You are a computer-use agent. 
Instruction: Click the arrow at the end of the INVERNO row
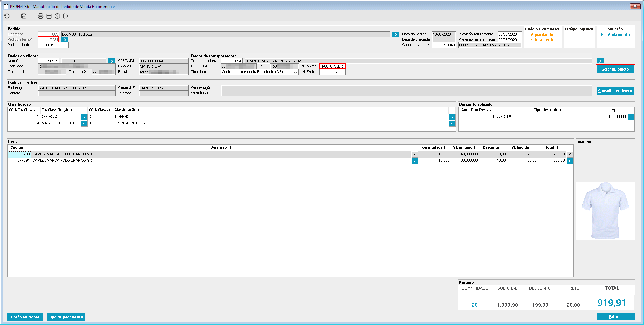click(x=452, y=117)
